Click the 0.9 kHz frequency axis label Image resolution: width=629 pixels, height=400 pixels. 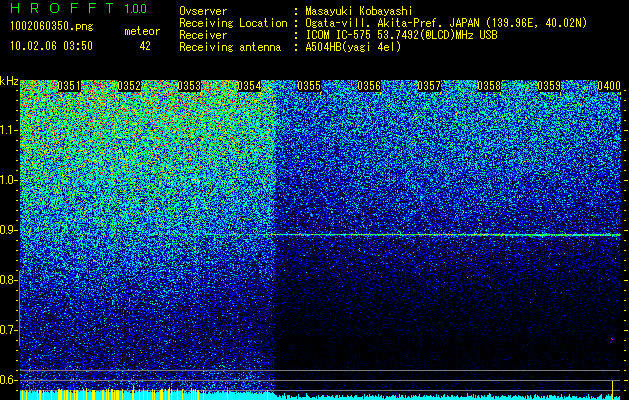click(9, 230)
